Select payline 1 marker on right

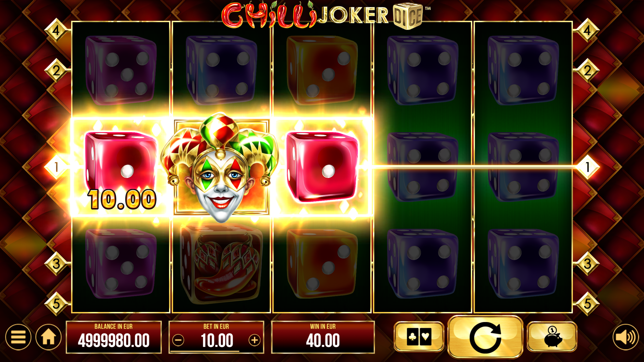(587, 167)
